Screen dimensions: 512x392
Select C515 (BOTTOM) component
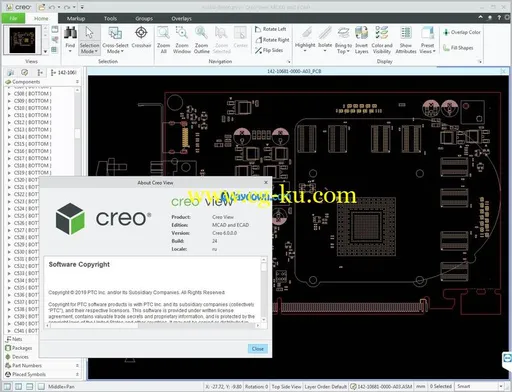pos(32,144)
